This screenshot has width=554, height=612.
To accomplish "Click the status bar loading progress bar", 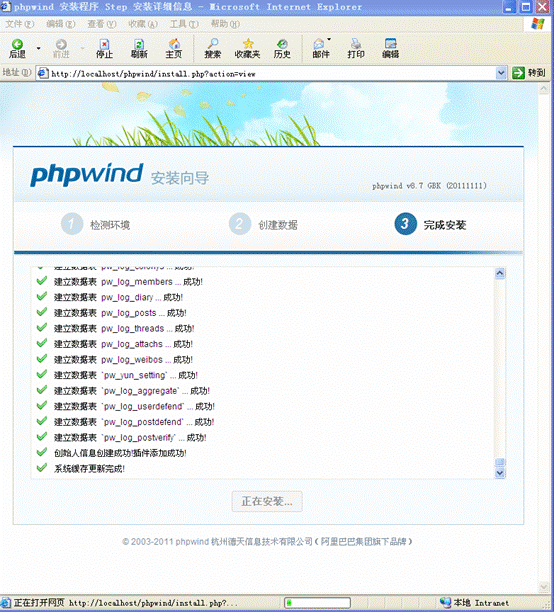I will pos(317,603).
